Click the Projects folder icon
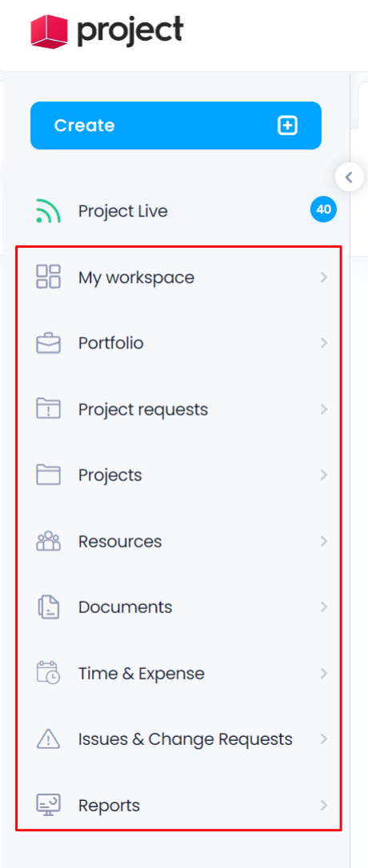The image size is (368, 868). (48, 475)
